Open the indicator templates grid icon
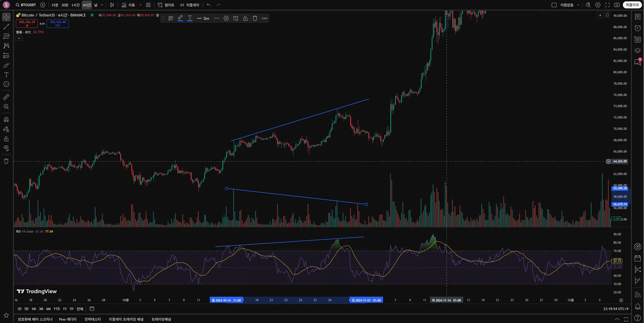Image resolution: width=644 pixels, height=323 pixels. pos(148,5)
